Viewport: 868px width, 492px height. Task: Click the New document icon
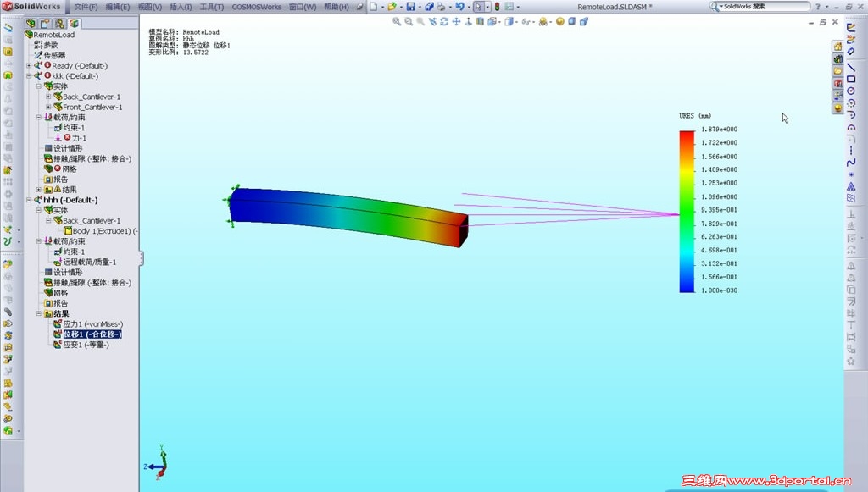tap(374, 7)
